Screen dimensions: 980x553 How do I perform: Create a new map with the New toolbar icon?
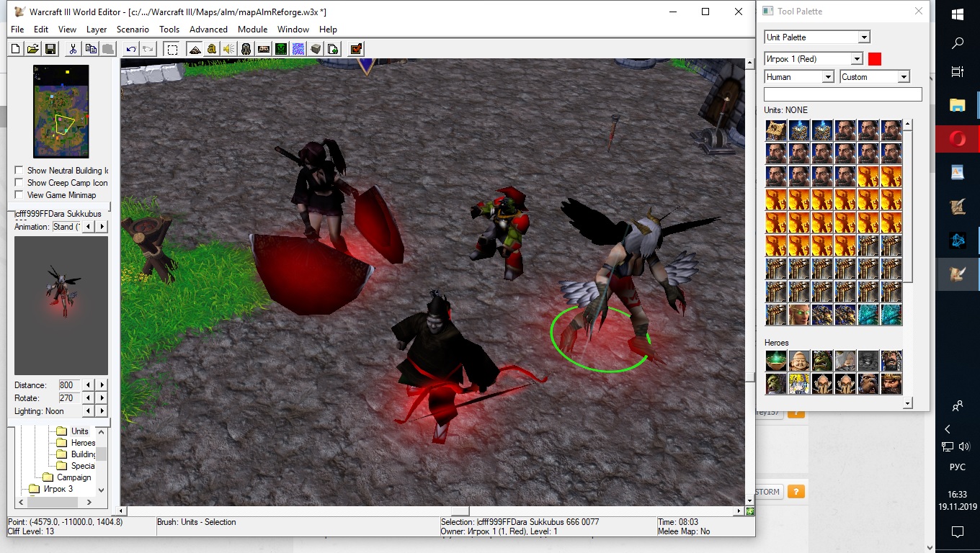click(x=16, y=49)
